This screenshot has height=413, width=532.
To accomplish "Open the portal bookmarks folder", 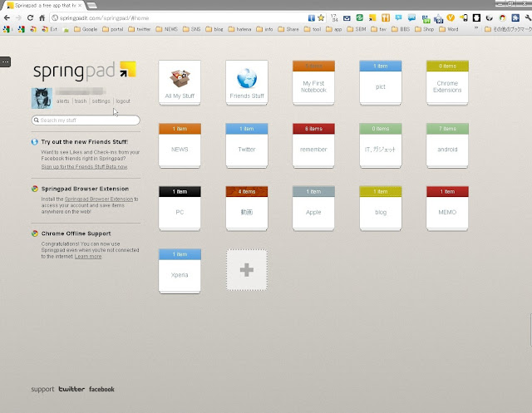I will [x=113, y=29].
